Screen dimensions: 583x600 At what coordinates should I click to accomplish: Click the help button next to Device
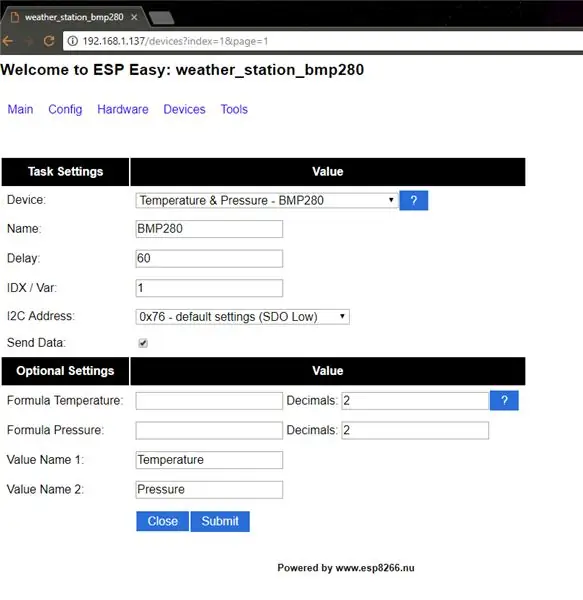pos(414,200)
